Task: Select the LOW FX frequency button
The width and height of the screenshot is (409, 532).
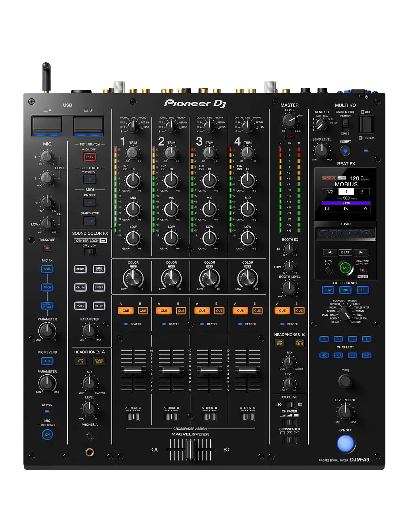Action: tap(328, 290)
